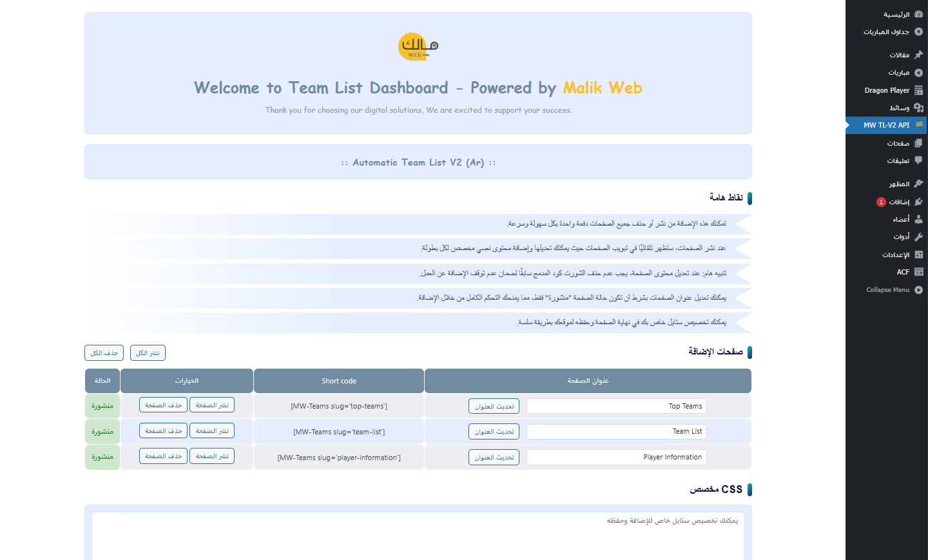Click the plugins icon beside إضافات
The height and width of the screenshot is (560, 928).
click(918, 202)
